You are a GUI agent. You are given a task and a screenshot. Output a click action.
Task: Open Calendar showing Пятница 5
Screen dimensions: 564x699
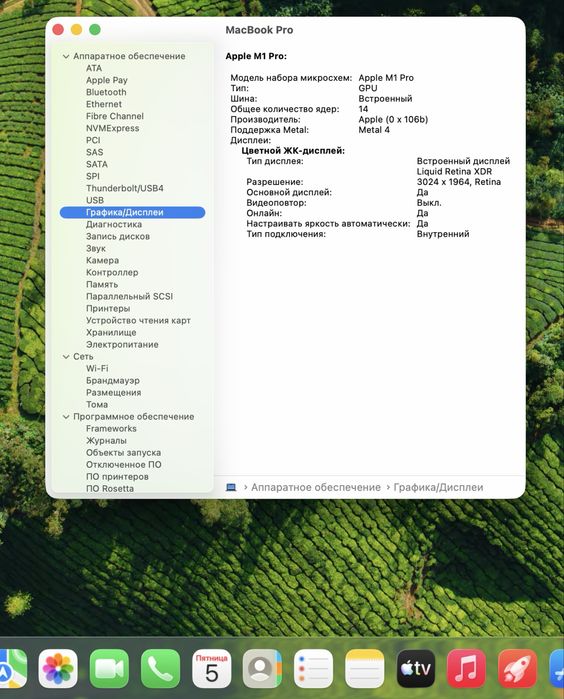coord(212,668)
